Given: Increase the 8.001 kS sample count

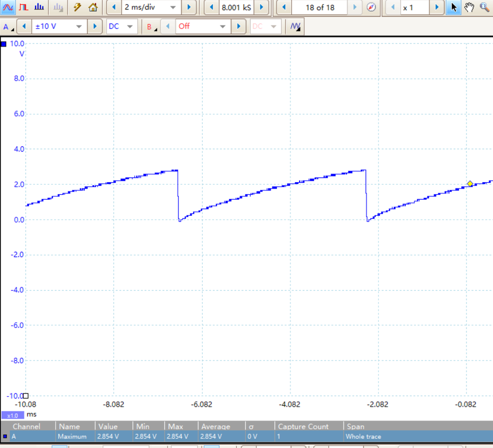Looking at the screenshot, I should pyautogui.click(x=261, y=7).
